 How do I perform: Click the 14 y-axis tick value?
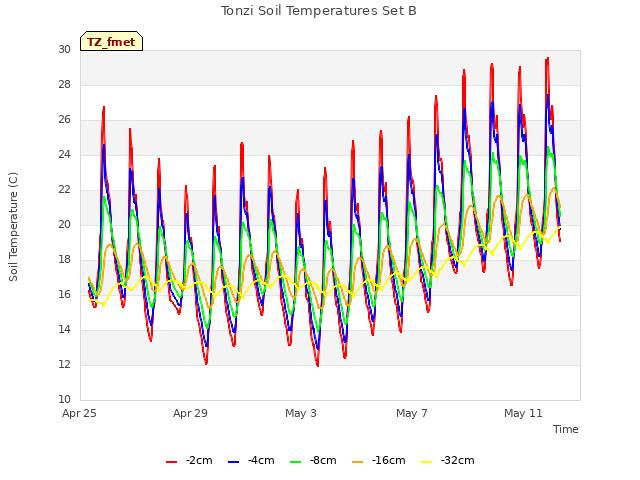click(x=64, y=330)
